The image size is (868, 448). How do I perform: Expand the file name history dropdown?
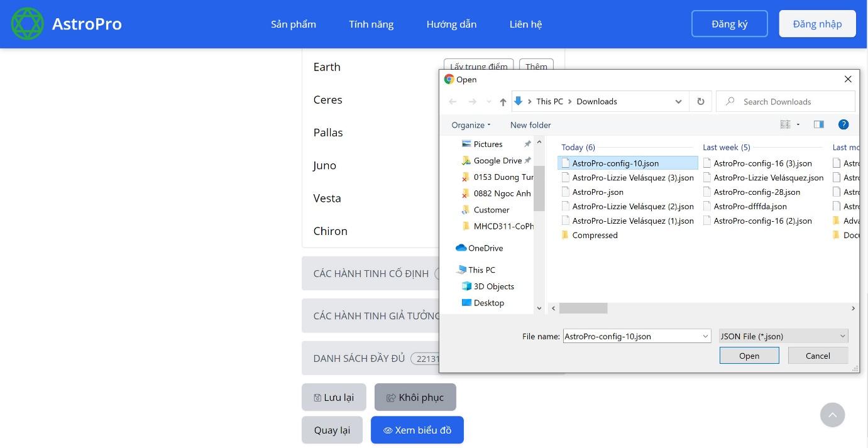point(705,336)
